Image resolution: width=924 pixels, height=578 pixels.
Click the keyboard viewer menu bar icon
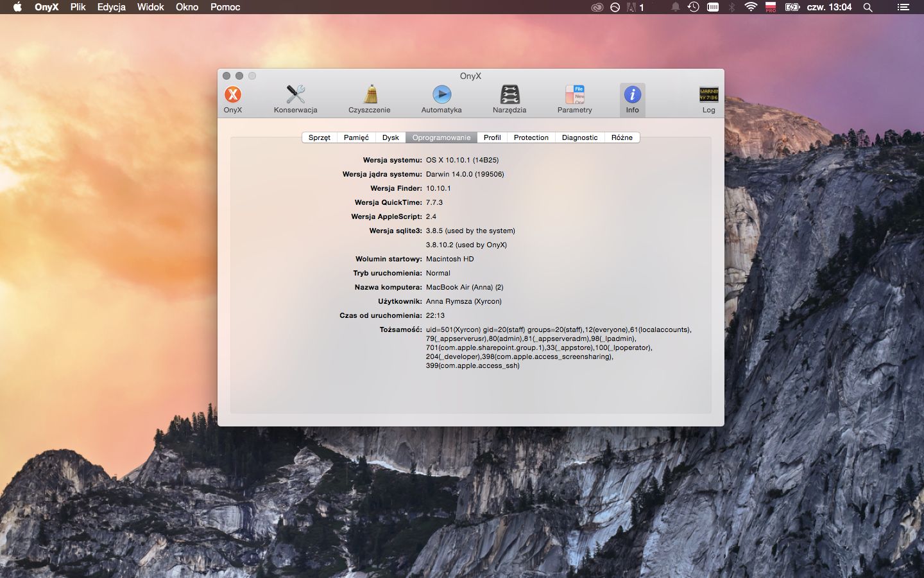[x=713, y=7]
